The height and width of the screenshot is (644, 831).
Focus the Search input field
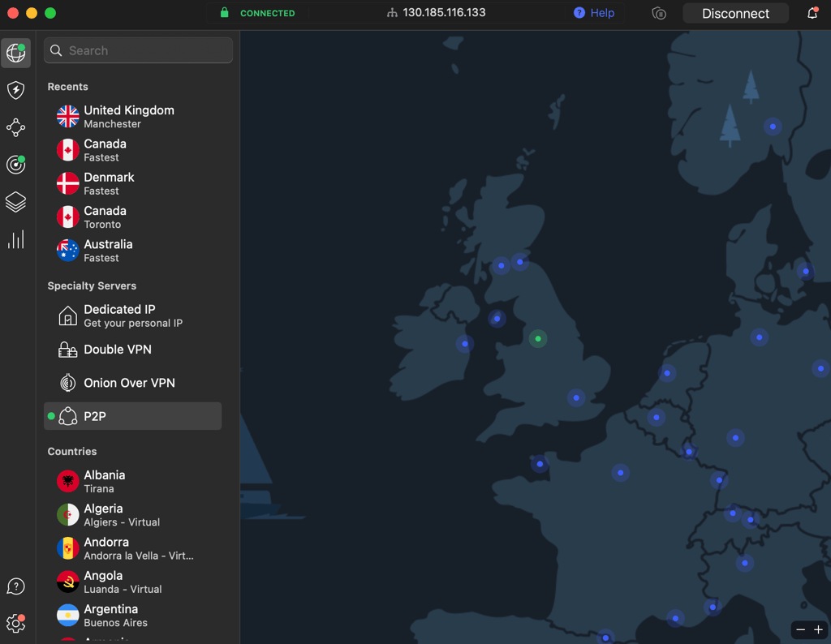tap(138, 50)
